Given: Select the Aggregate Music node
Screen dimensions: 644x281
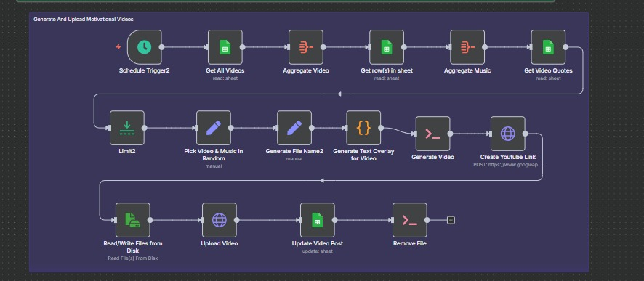Looking at the screenshot, I should (x=467, y=47).
